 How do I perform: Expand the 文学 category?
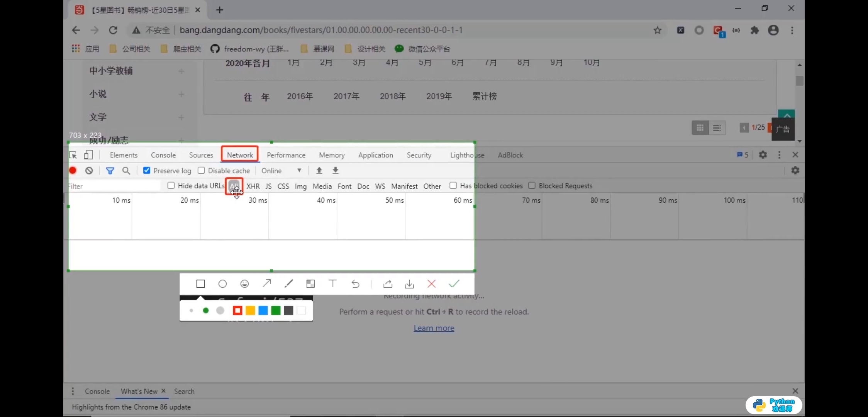(181, 117)
